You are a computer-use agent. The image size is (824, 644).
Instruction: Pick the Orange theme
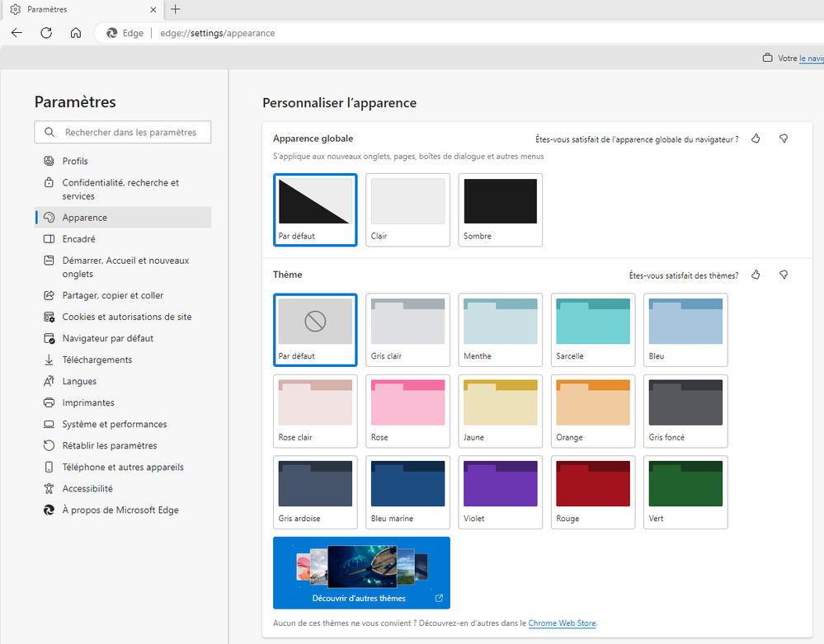[593, 411]
